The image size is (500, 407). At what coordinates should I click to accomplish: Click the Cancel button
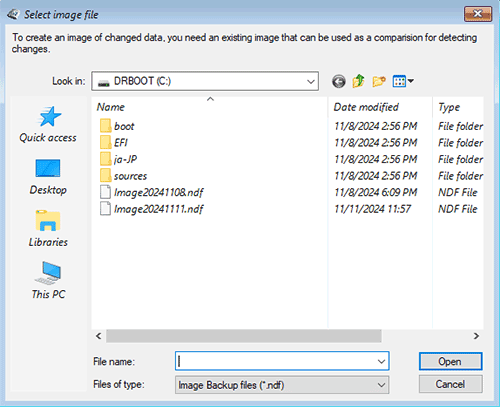tap(450, 384)
